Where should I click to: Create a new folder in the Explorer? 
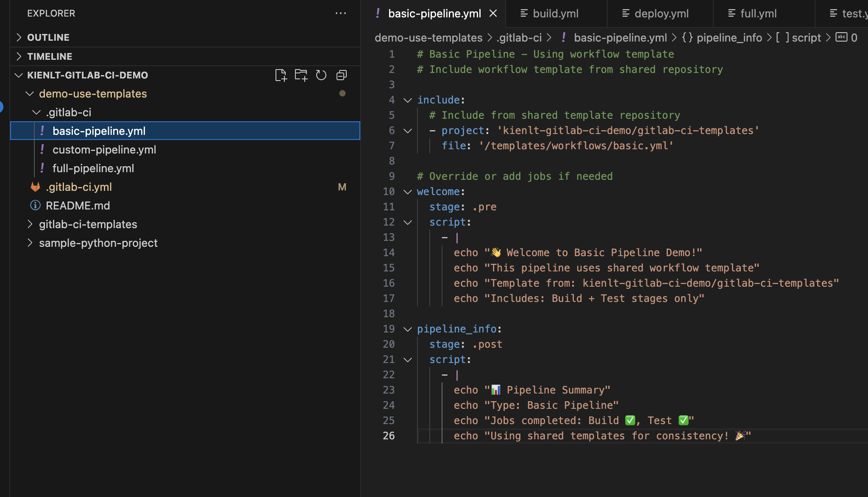301,75
